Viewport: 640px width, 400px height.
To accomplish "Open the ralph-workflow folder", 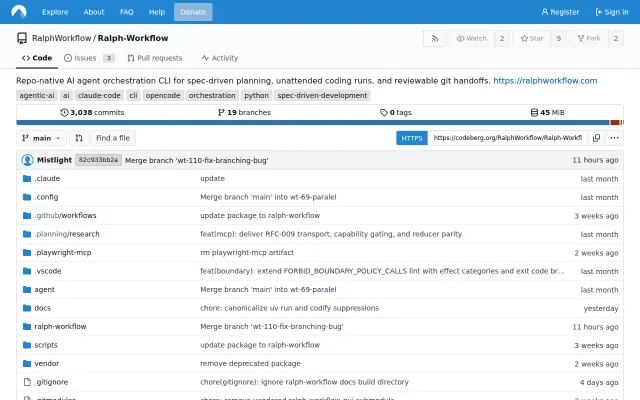I will pyautogui.click(x=60, y=327).
